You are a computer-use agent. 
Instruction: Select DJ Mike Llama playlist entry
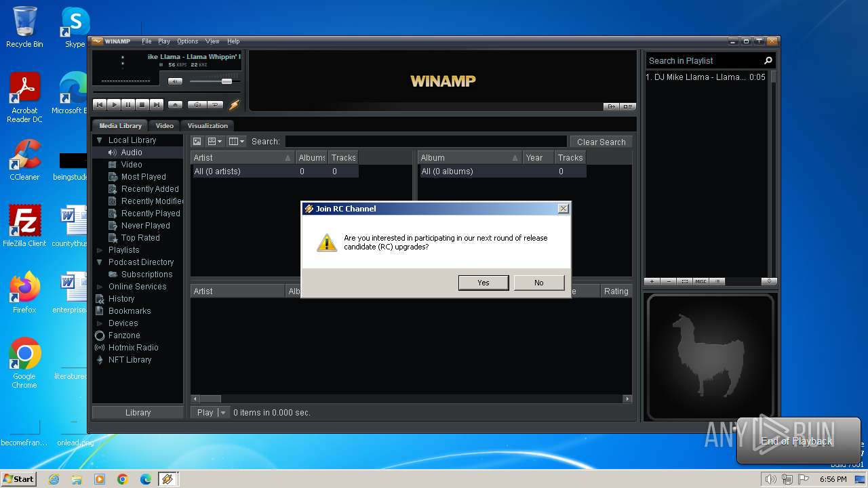[x=706, y=77]
